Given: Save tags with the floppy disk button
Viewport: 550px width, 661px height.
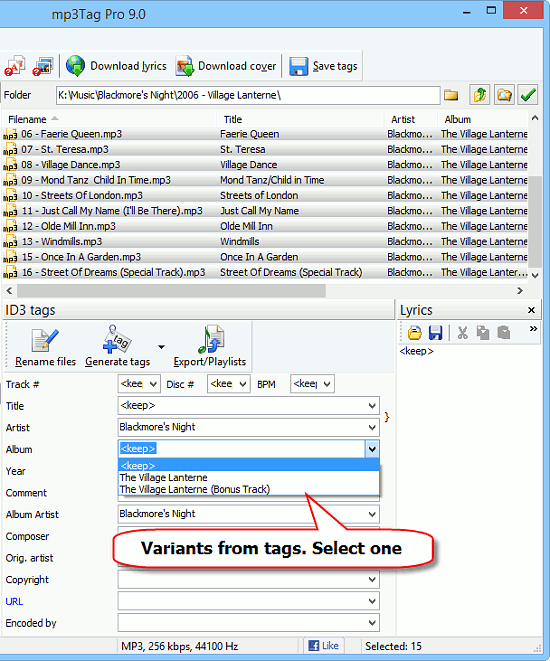Looking at the screenshot, I should click(323, 66).
